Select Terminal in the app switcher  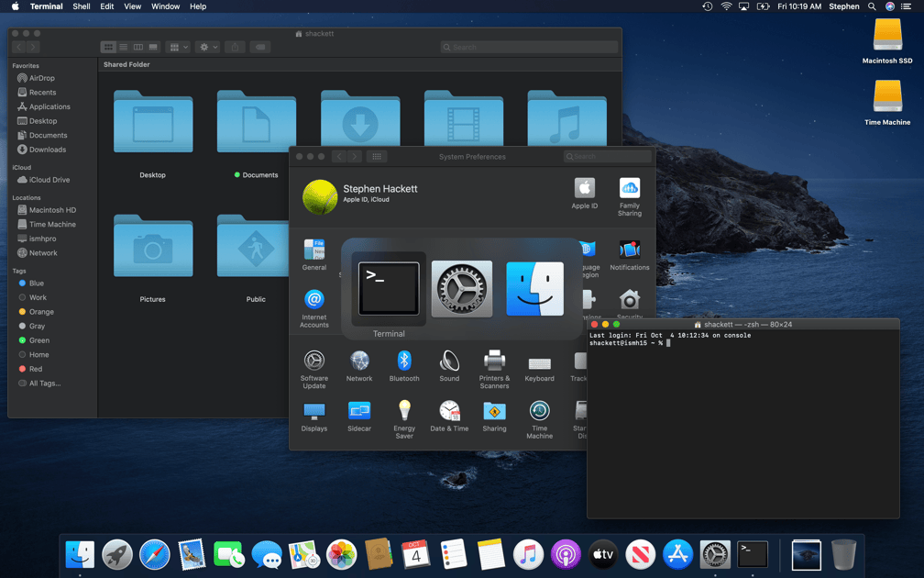coord(389,288)
